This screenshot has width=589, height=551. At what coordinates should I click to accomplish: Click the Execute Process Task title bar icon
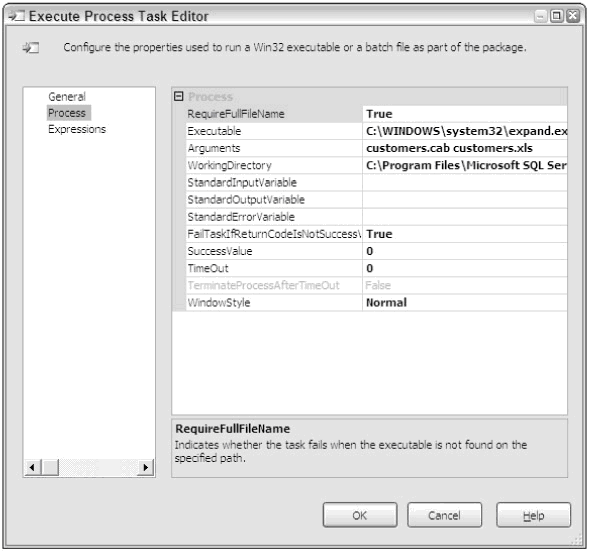pyautogui.click(x=17, y=16)
